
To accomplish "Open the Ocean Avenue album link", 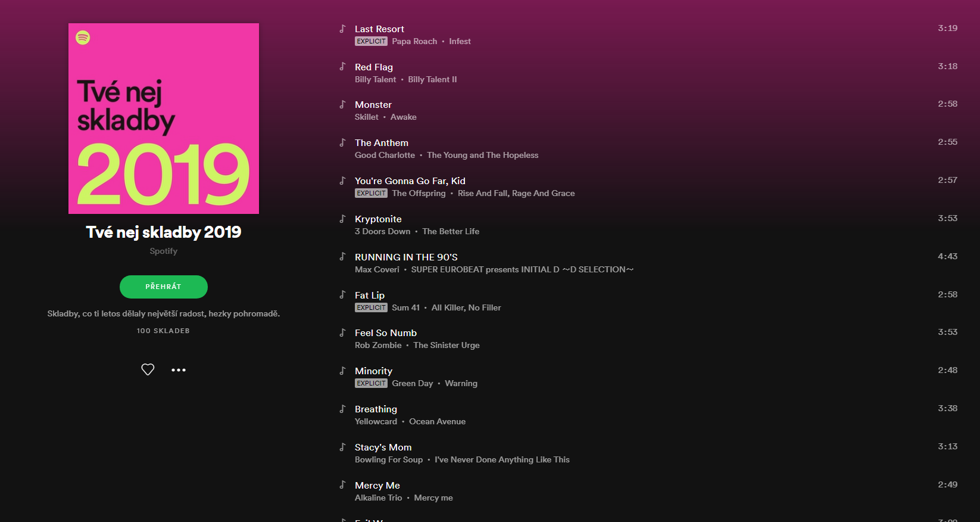I will click(x=437, y=421).
